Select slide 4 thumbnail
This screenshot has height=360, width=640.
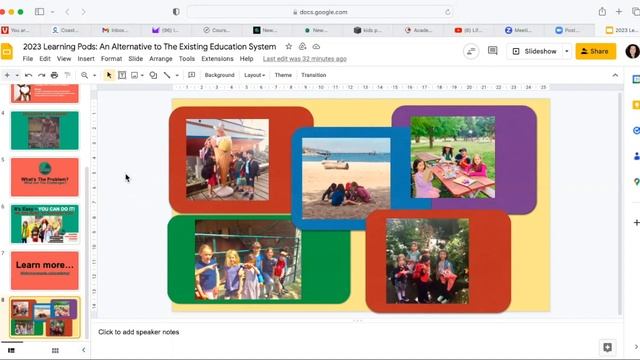coord(44,131)
